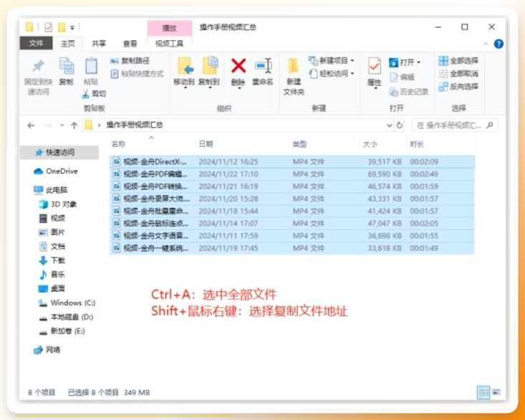Click the Back navigation arrow
Viewport: 525px width, 420px height.
point(31,125)
